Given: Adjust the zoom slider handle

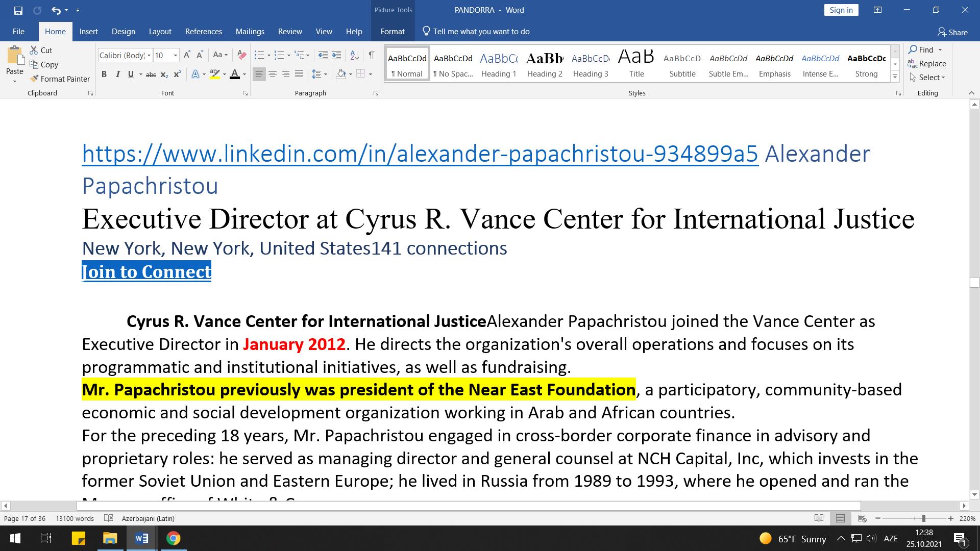Looking at the screenshot, I should 923,518.
